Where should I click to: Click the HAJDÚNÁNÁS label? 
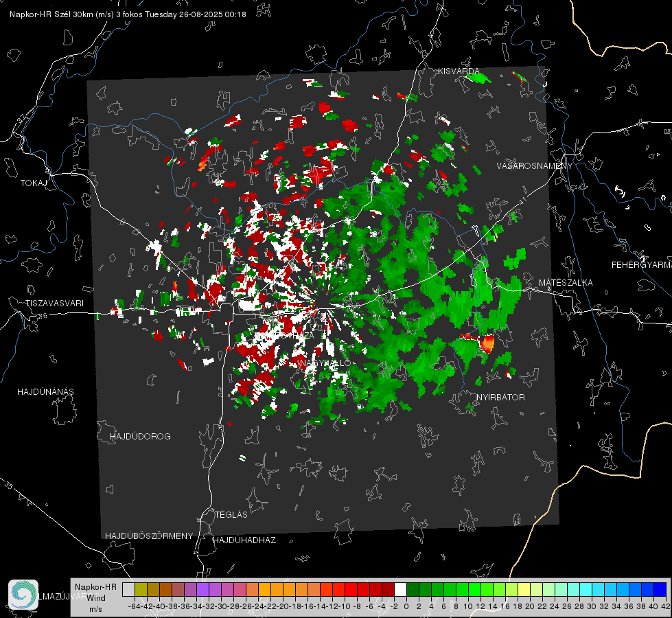click(45, 392)
